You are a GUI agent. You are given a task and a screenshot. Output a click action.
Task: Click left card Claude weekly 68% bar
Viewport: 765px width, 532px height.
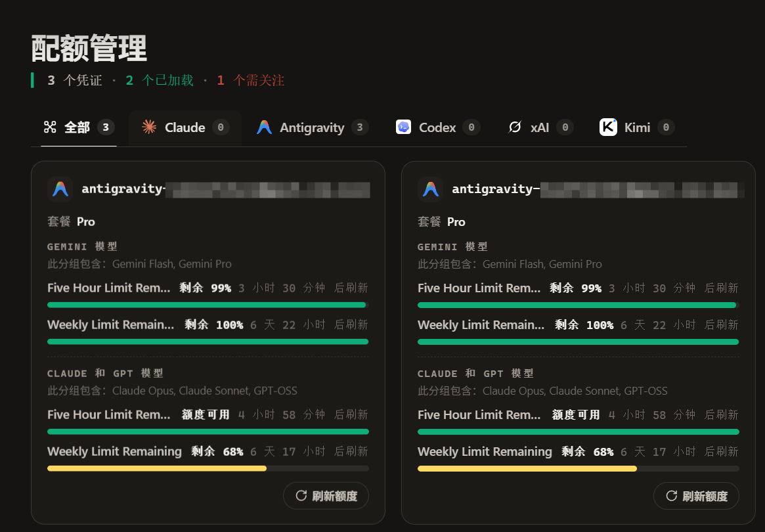(208, 468)
